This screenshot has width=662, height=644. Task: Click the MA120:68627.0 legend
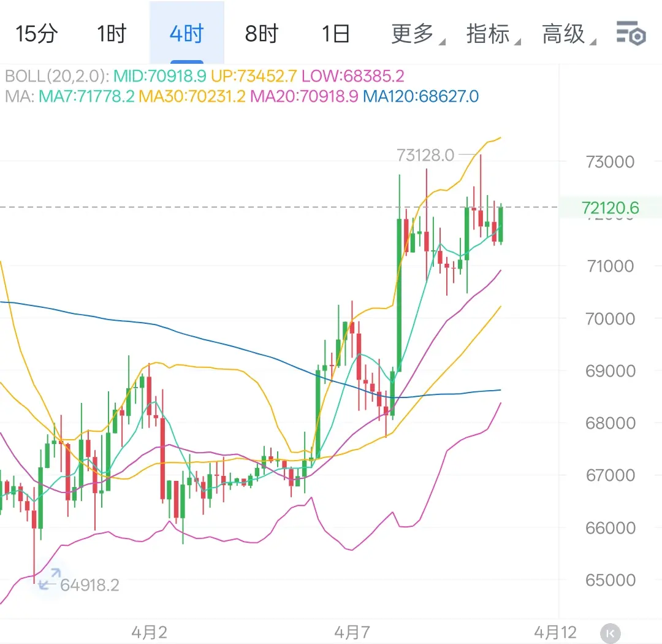pyautogui.click(x=420, y=96)
